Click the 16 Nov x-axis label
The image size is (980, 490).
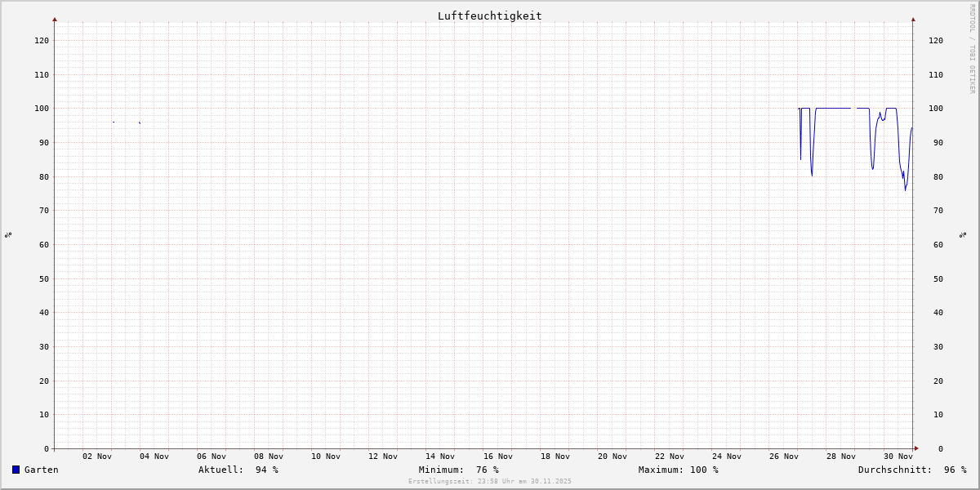498,456
